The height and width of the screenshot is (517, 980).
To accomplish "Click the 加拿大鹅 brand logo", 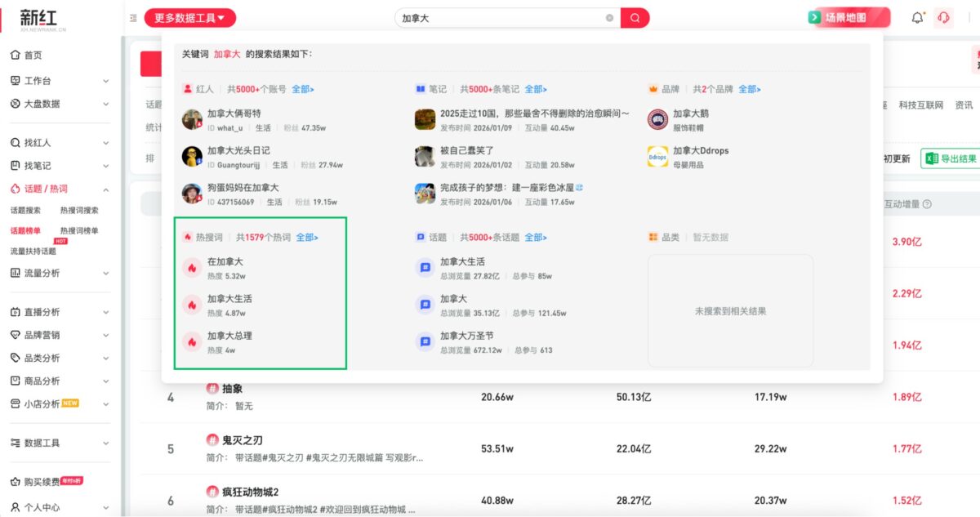I will click(657, 119).
